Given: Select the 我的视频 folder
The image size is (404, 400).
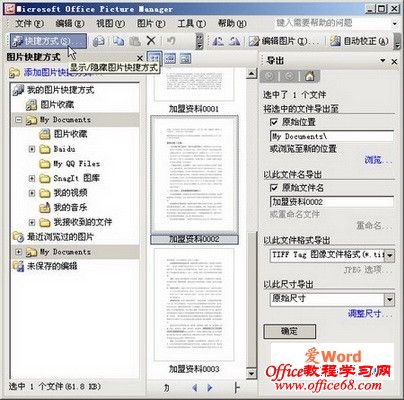Looking at the screenshot, I should point(63,193).
